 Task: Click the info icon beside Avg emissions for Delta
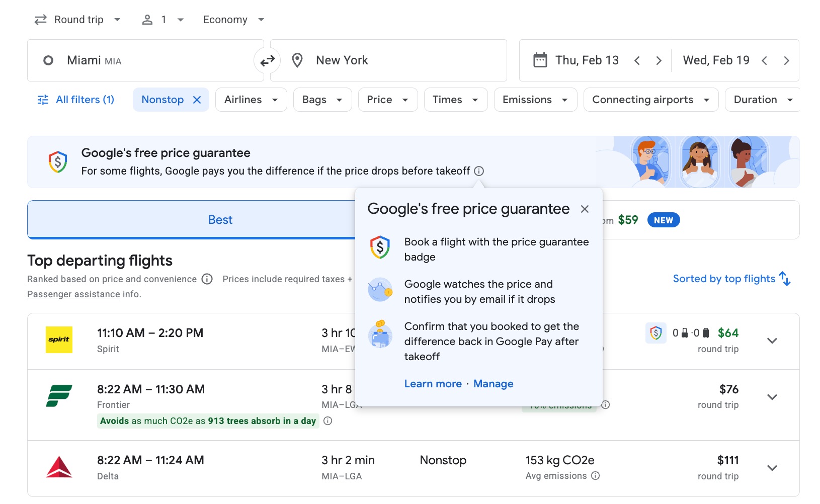coord(596,476)
